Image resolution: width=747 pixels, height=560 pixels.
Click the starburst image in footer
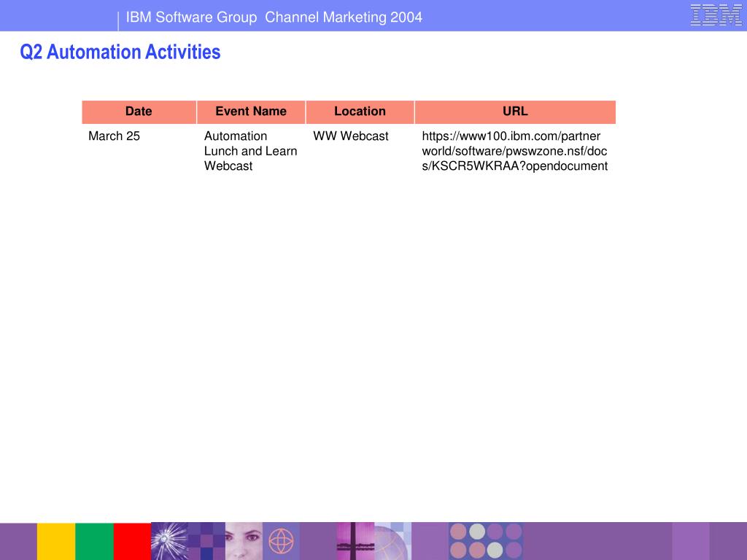(x=169, y=542)
